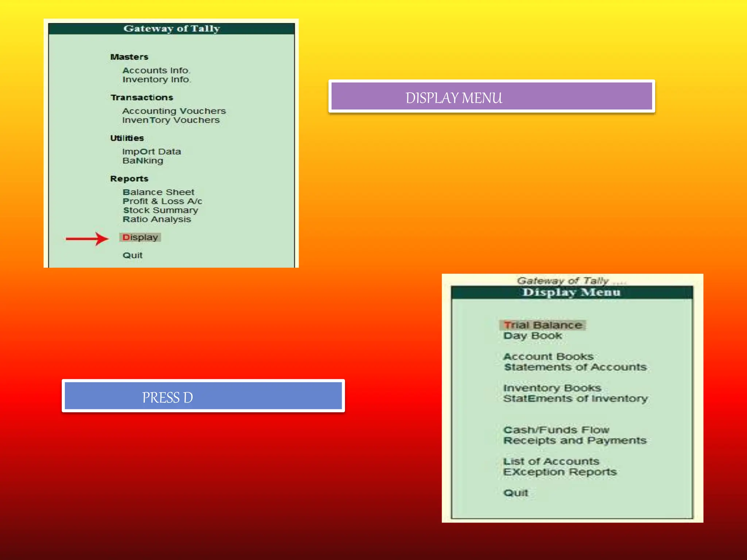747x560 pixels.
Task: Select StatEments of Inventory entry
Action: point(576,398)
